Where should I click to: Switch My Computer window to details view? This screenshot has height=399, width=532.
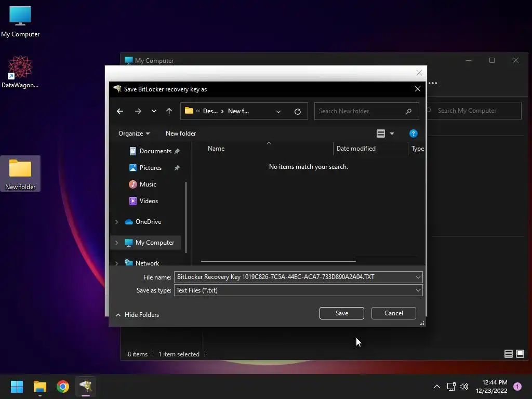(x=508, y=354)
